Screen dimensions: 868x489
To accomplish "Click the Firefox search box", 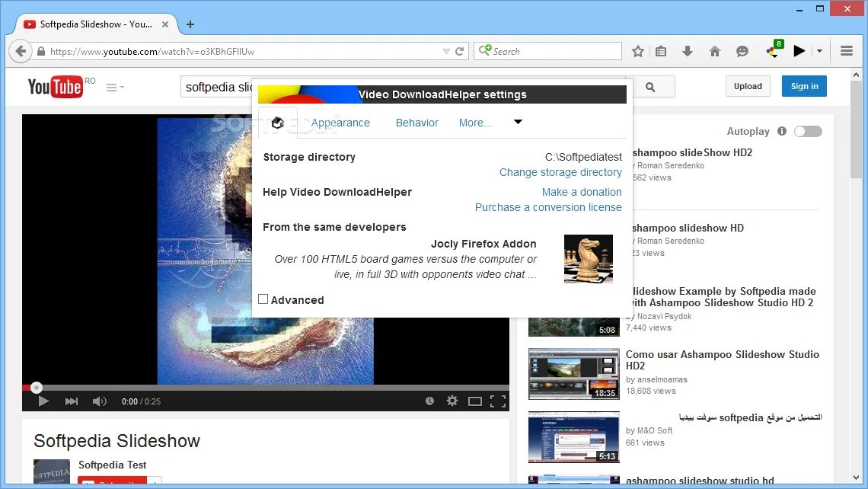I will [547, 51].
